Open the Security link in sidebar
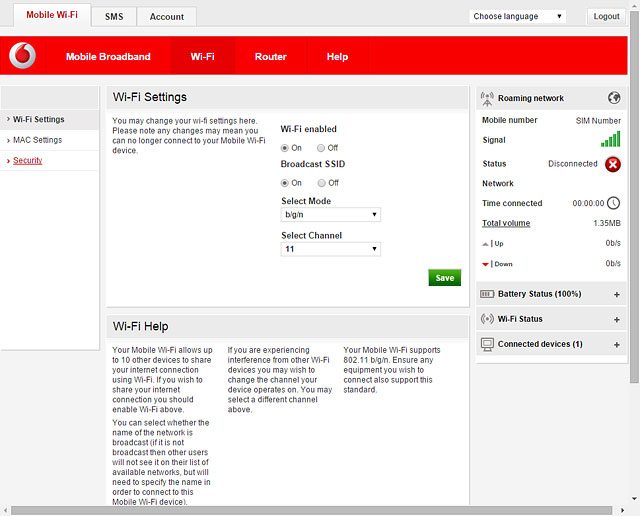Image resolution: width=640 pixels, height=516 pixels. 28,160
